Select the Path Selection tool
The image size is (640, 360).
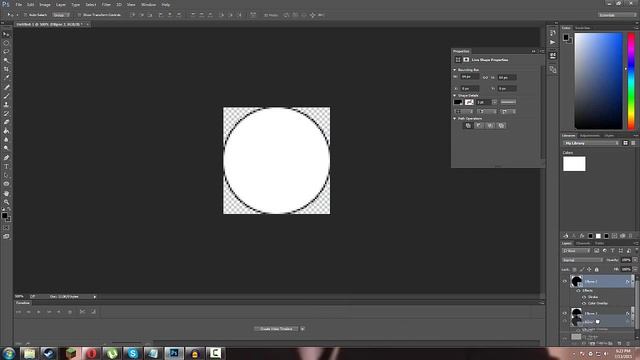click(6, 176)
